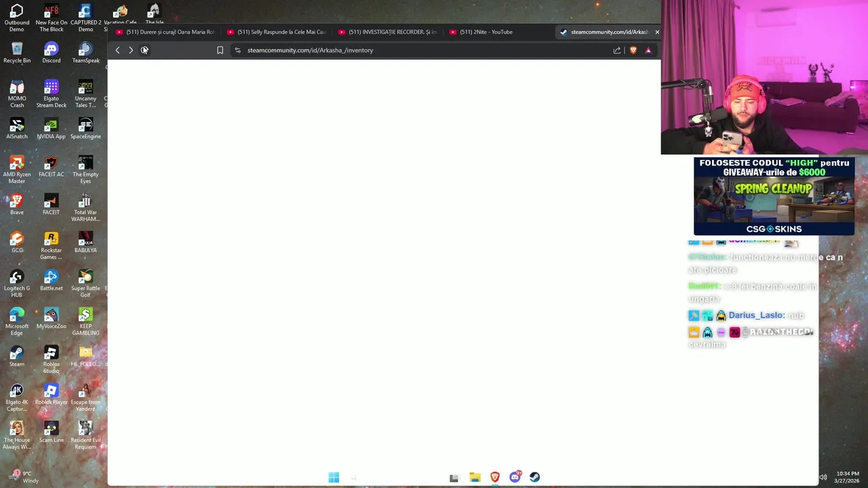Screen dimensions: 868x488
Task: Launch TeamSpeak from the desktop
Action: coord(85,53)
